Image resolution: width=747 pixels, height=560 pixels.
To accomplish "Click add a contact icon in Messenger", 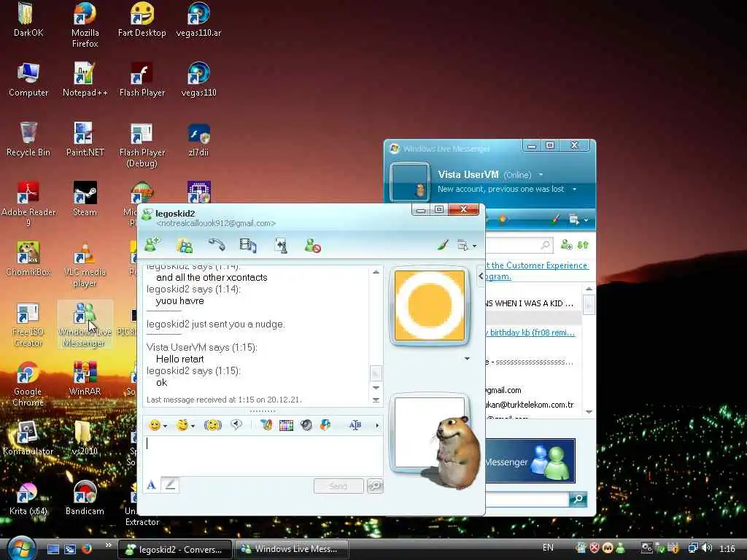I will (566, 245).
